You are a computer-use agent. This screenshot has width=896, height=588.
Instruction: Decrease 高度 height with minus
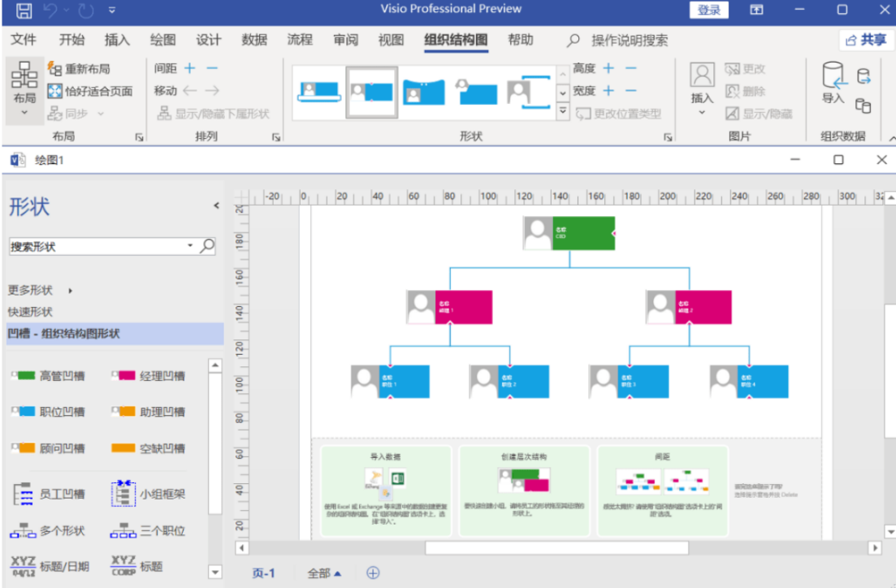coord(631,68)
